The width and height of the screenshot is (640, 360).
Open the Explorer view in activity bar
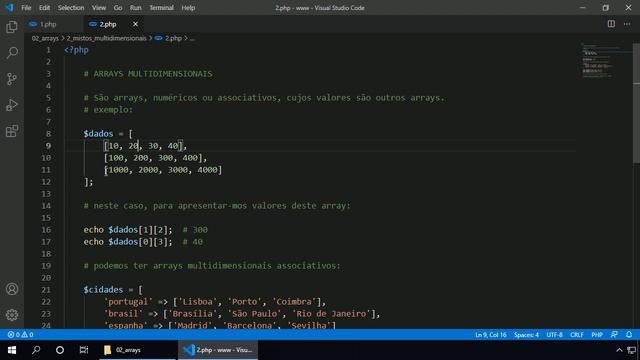click(x=12, y=27)
